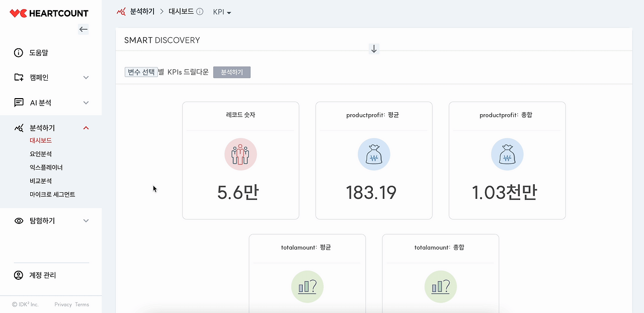
Task: Click the 변수 선택 variable selection field
Action: (x=141, y=71)
